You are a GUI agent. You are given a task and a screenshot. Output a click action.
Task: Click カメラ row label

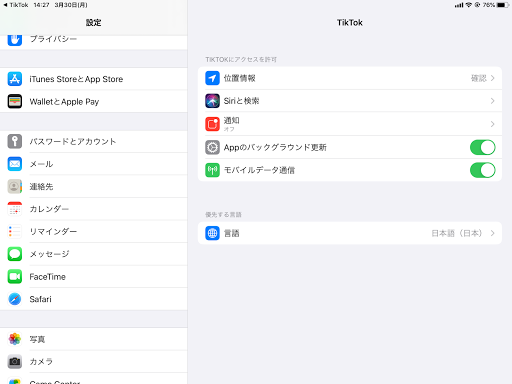pyautogui.click(x=41, y=361)
